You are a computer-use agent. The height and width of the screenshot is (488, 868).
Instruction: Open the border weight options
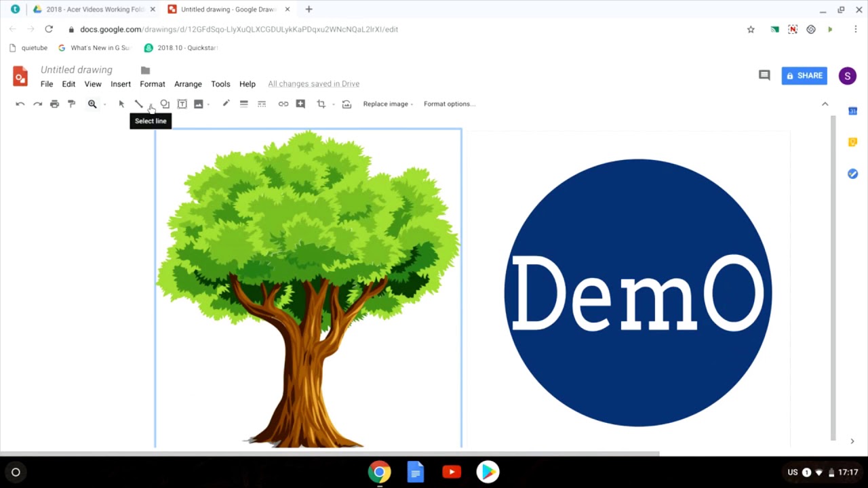(244, 104)
